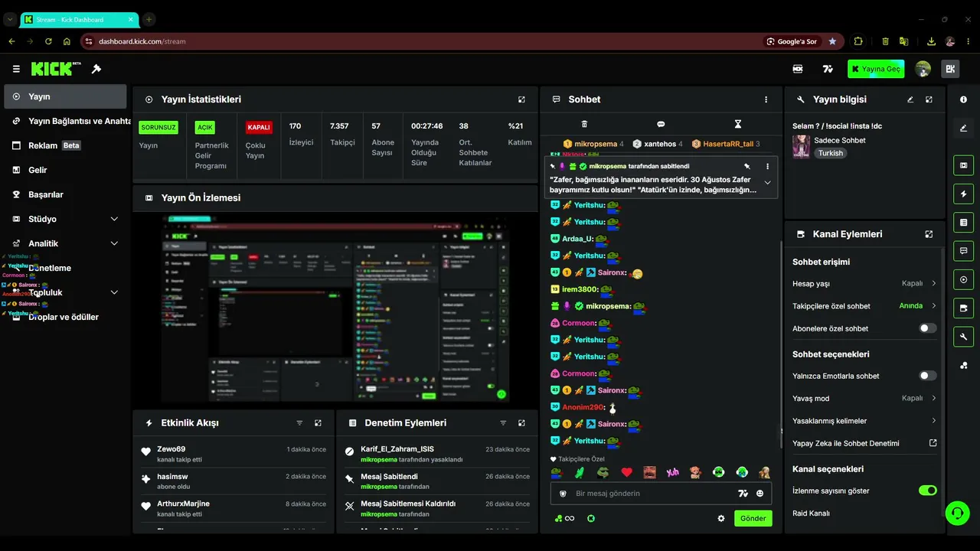
Task: Reload the page in browser
Action: (x=48, y=41)
